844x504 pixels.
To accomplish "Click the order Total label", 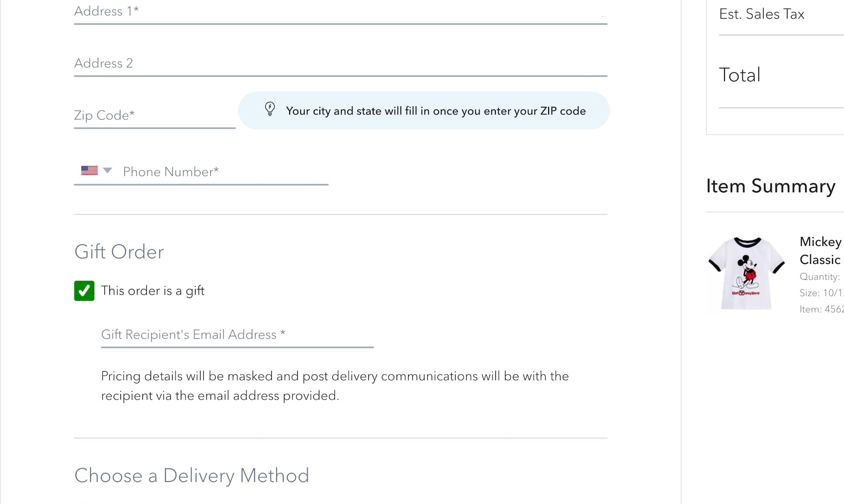I will (739, 74).
